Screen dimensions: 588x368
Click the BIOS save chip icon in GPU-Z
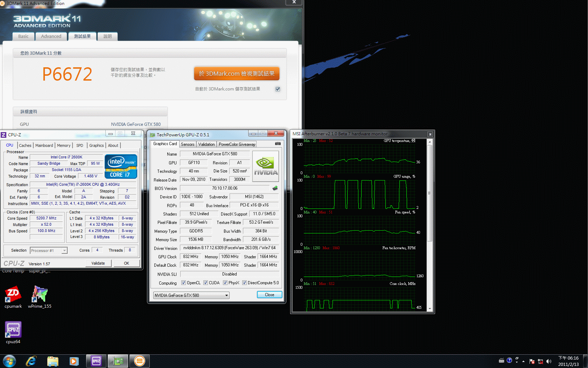click(275, 188)
